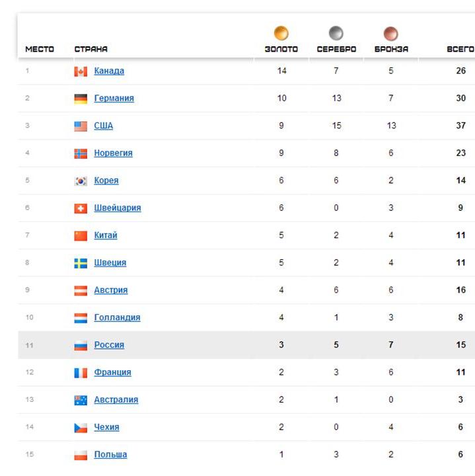Click the Canada flag icon

coord(81,71)
